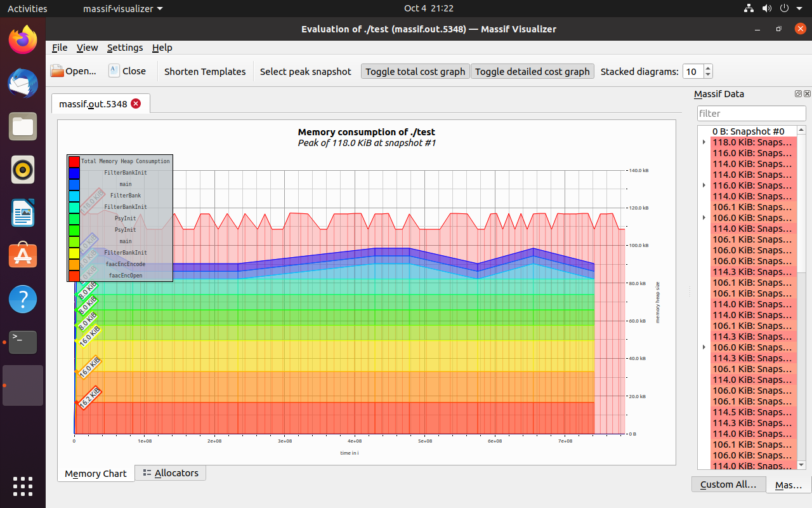
Task: Click the orange faacEncEncode legend swatch
Action: click(x=74, y=264)
